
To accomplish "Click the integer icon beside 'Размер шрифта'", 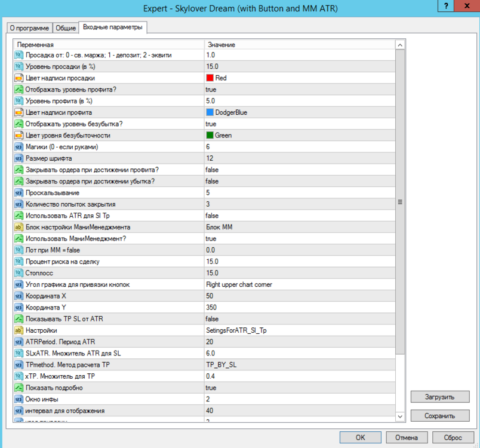I will (19, 158).
